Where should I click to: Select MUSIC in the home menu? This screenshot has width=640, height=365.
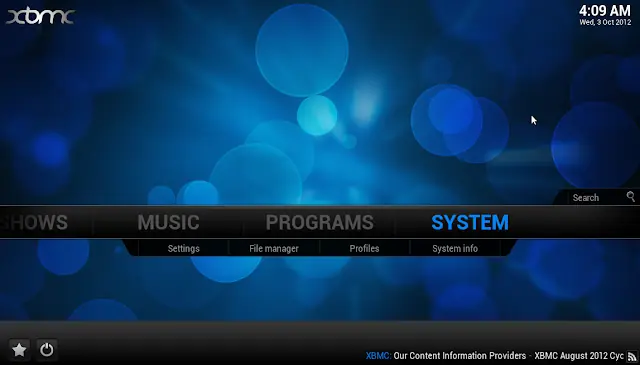pos(169,223)
